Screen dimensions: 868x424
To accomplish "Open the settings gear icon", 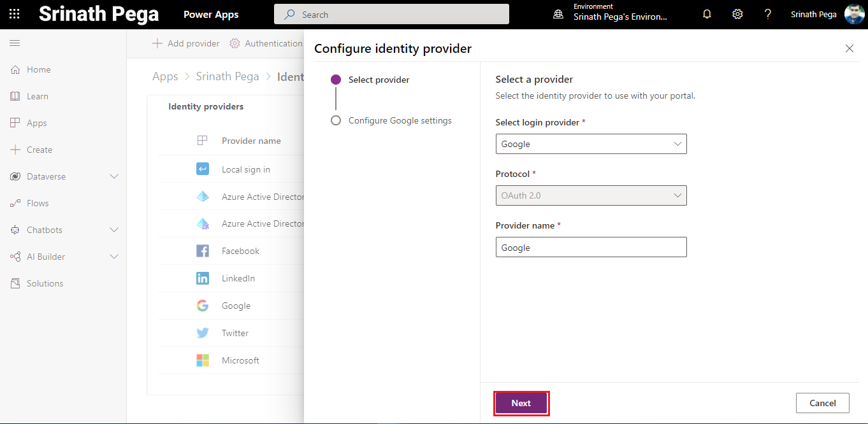I will pyautogui.click(x=737, y=14).
